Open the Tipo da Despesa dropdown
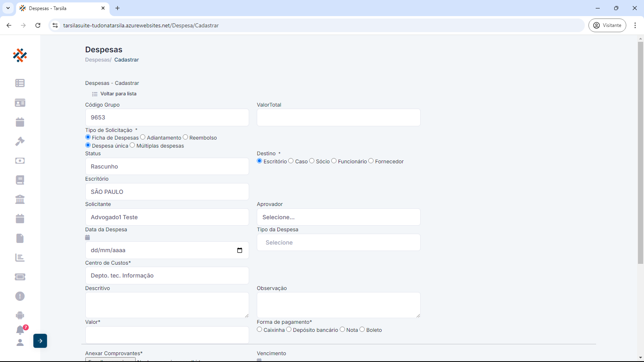 [338, 243]
